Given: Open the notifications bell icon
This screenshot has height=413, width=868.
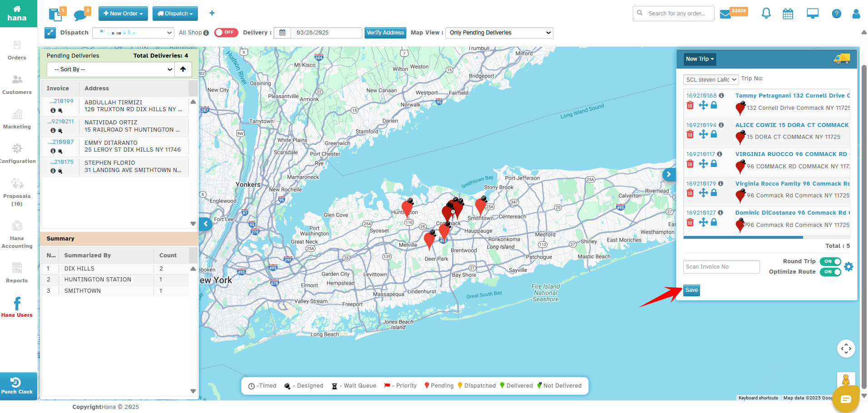Looking at the screenshot, I should (x=766, y=14).
